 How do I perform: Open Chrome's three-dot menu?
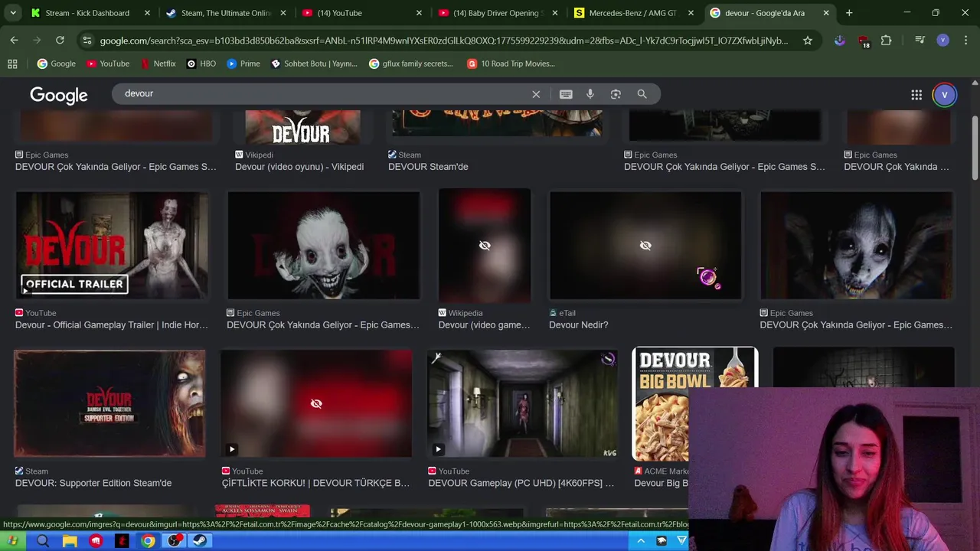pyautogui.click(x=965, y=41)
